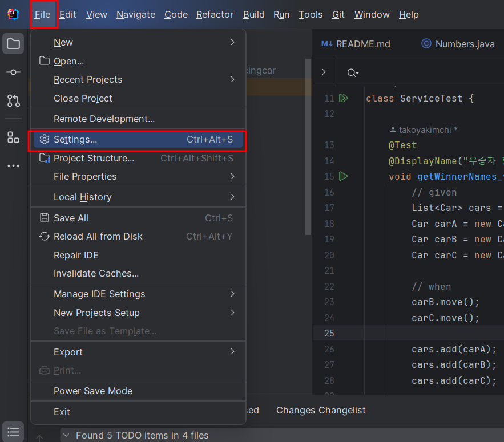Viewport: 504px width, 442px height.
Task: Click the Reload All from Disk refresh icon
Action: [45, 236]
